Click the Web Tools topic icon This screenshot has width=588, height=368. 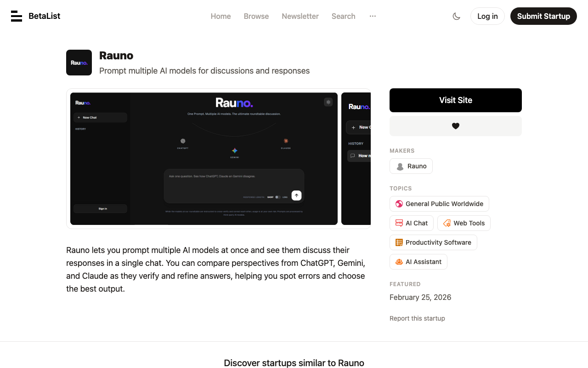pyautogui.click(x=447, y=223)
